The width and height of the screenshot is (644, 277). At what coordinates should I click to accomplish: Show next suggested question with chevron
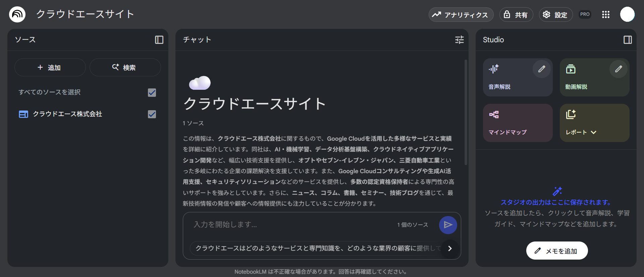coord(450,249)
